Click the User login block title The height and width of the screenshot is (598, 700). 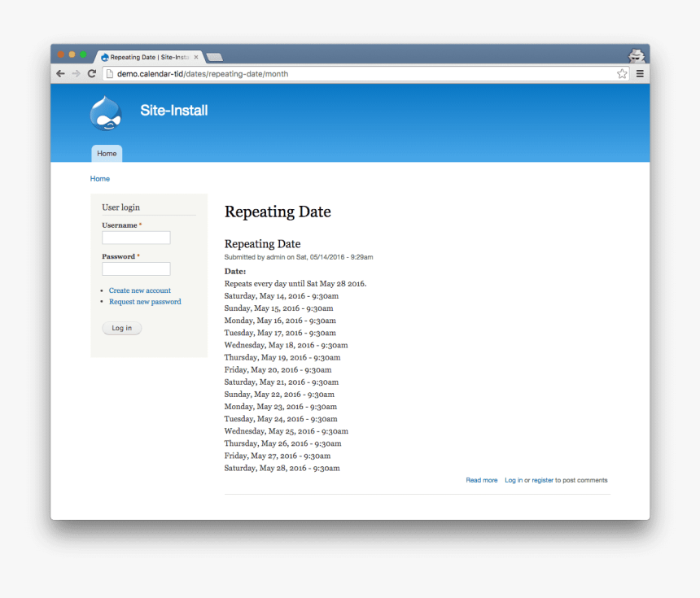(121, 207)
